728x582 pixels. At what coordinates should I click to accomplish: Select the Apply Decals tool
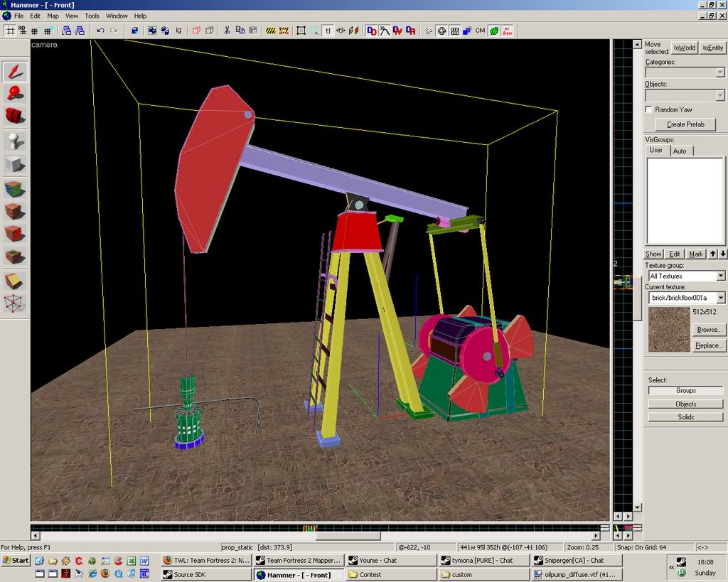(16, 234)
